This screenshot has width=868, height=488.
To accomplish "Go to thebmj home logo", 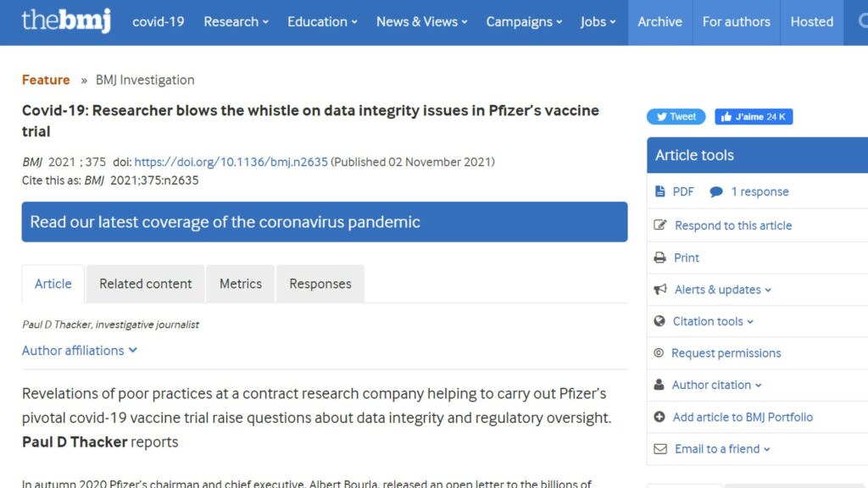I will [66, 20].
